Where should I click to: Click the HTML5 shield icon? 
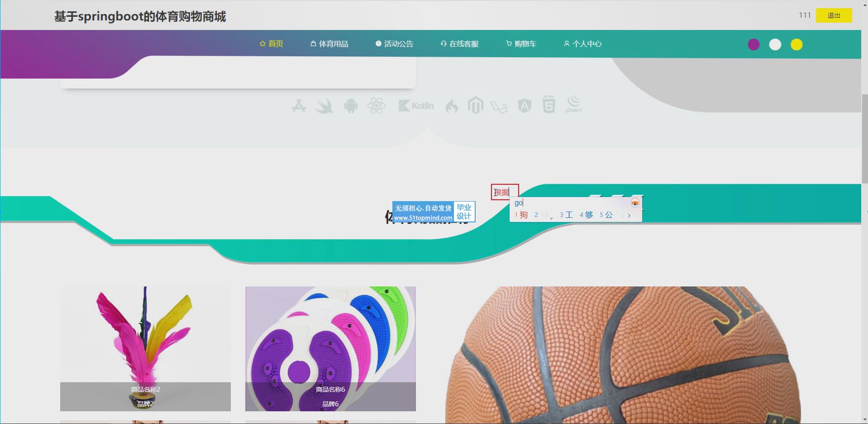[548, 105]
